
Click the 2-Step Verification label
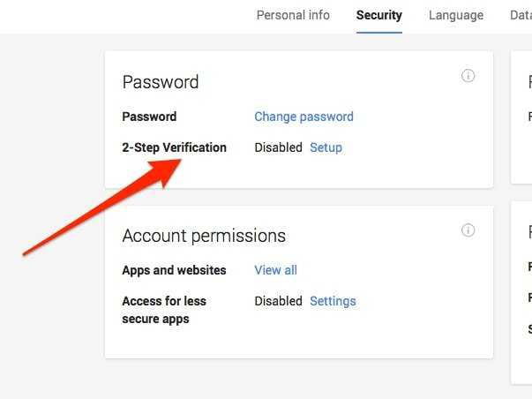[x=174, y=147]
